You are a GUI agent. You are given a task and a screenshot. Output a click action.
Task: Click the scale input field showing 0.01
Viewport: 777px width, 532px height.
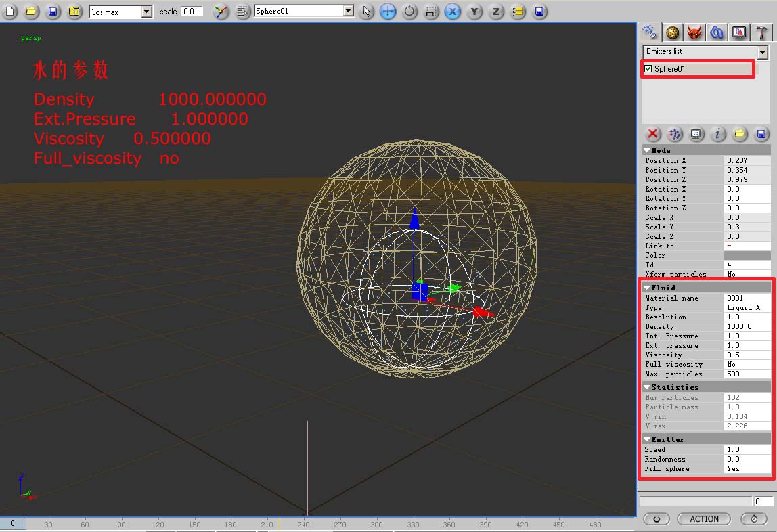pos(192,12)
